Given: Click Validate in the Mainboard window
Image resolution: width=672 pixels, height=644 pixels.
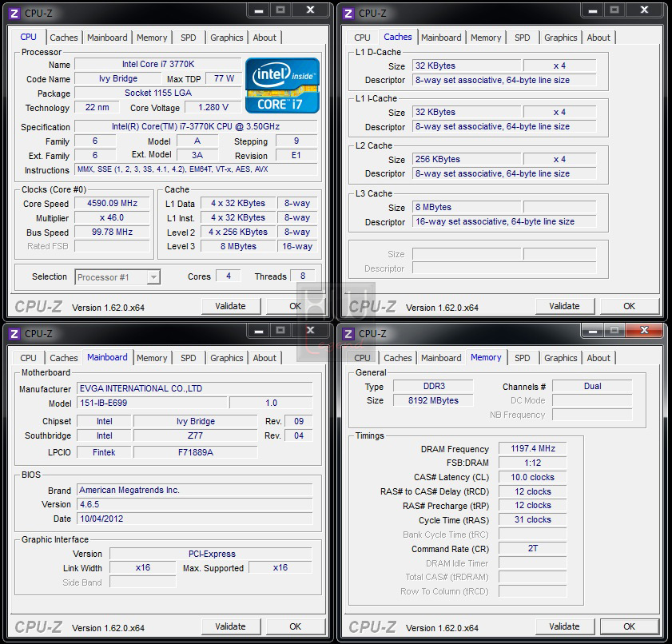Looking at the screenshot, I should (x=231, y=626).
